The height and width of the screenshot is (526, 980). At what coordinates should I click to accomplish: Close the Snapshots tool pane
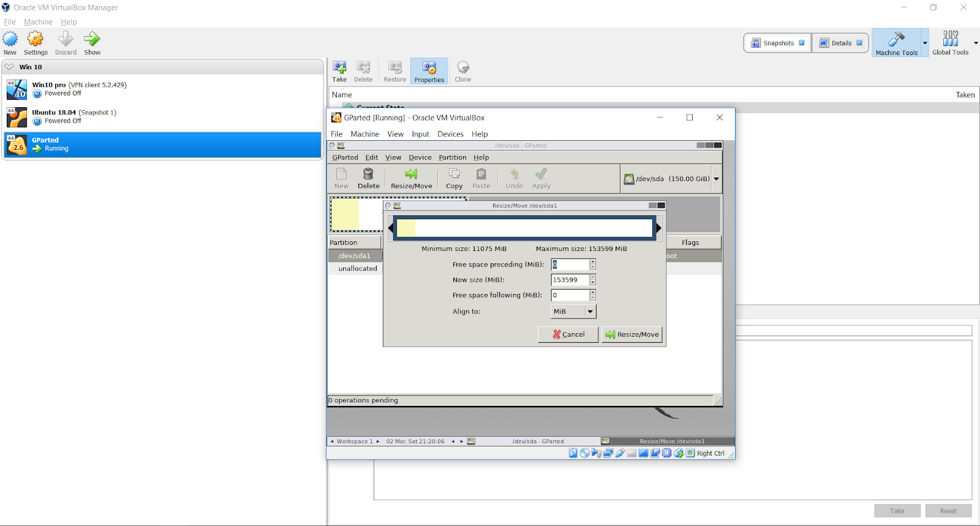(801, 43)
